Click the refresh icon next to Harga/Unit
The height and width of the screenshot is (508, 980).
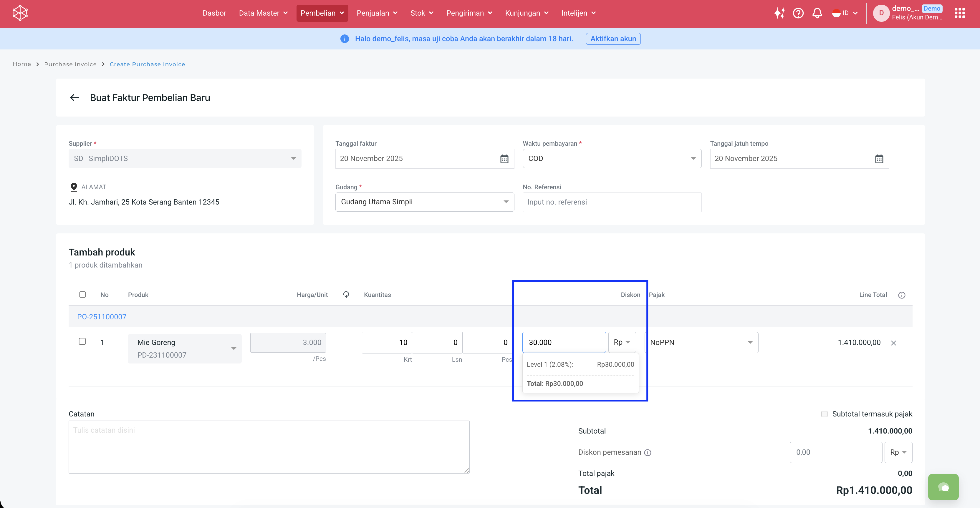(346, 295)
